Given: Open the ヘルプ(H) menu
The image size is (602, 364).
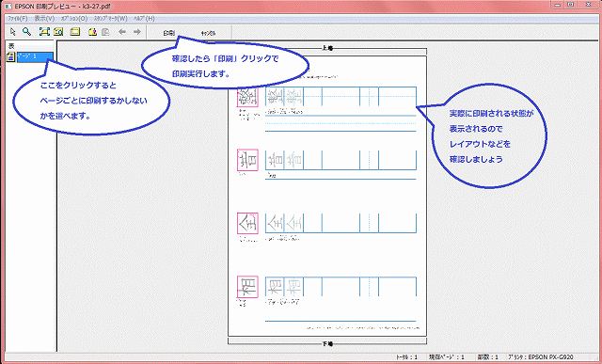Looking at the screenshot, I should pos(144,18).
